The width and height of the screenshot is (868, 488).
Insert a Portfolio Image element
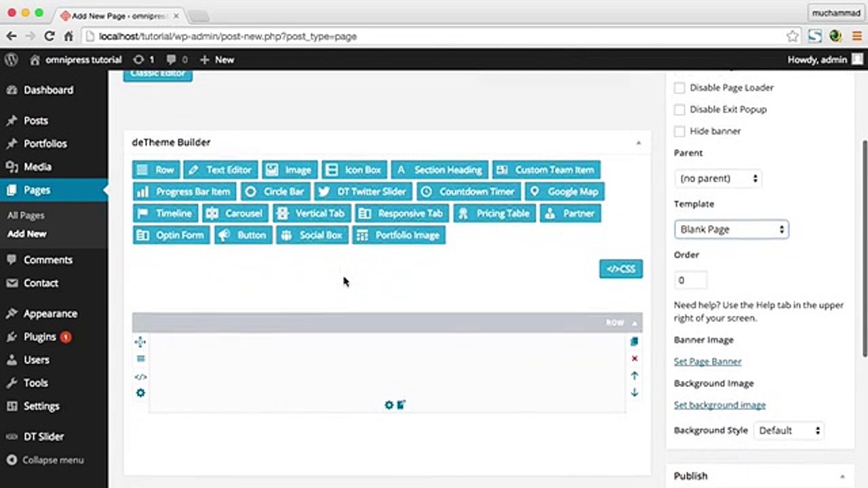pyautogui.click(x=399, y=235)
